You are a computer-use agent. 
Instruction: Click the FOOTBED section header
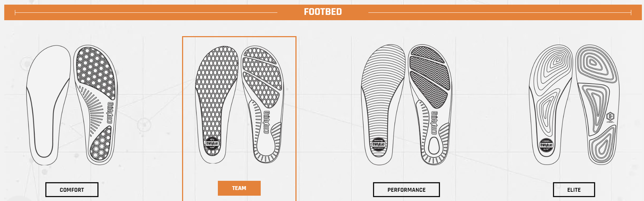click(x=323, y=12)
